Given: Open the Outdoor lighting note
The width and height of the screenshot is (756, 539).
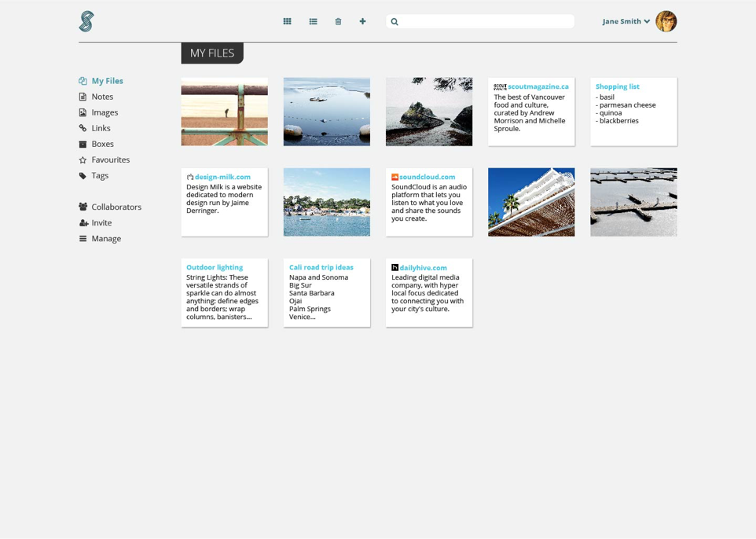Looking at the screenshot, I should pos(225,292).
